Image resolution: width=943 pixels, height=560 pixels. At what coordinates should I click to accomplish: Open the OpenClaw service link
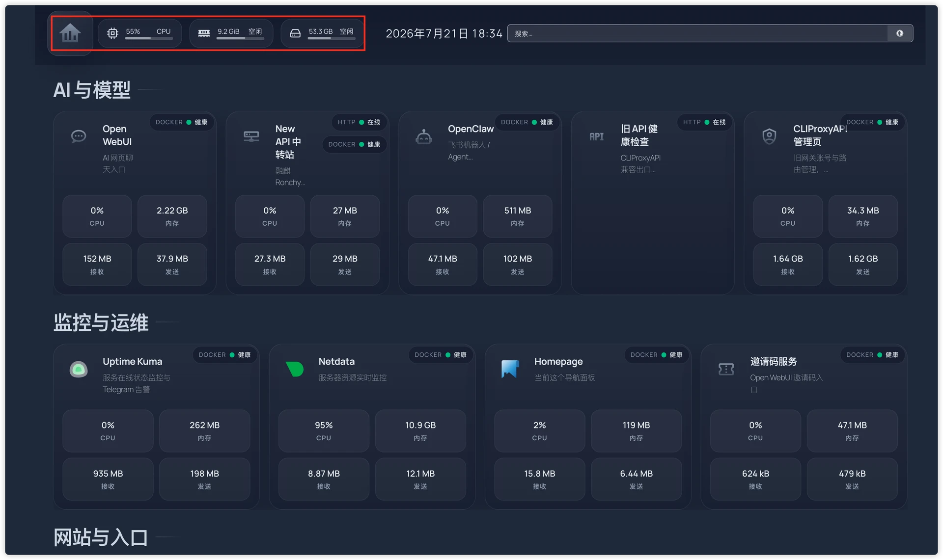(471, 129)
